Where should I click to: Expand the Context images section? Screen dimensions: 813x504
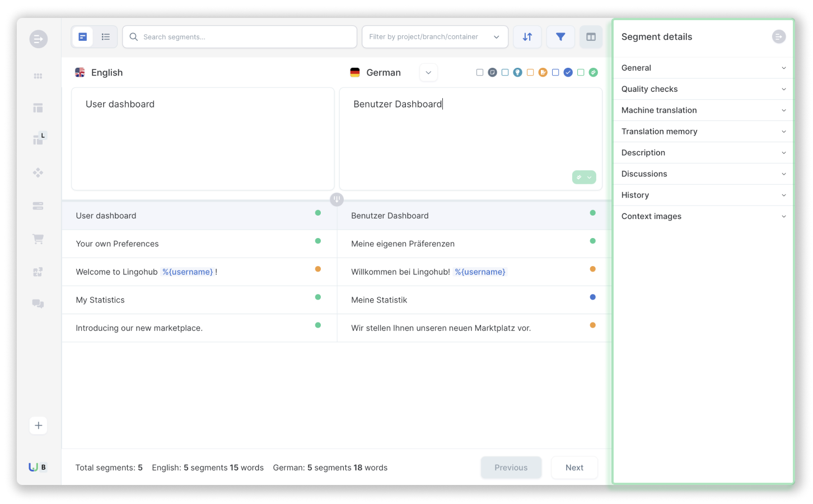(x=703, y=217)
